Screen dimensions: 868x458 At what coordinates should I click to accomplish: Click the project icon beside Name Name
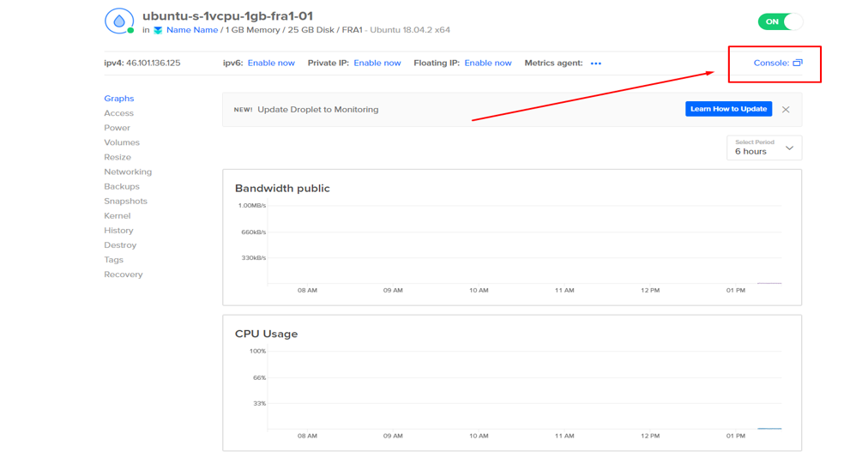[x=159, y=31]
